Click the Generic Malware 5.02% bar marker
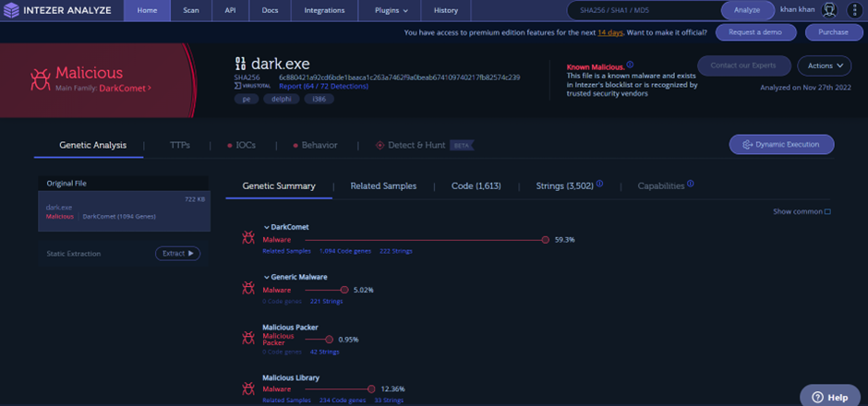Screen dimensions: 868x406 pyautogui.click(x=344, y=290)
